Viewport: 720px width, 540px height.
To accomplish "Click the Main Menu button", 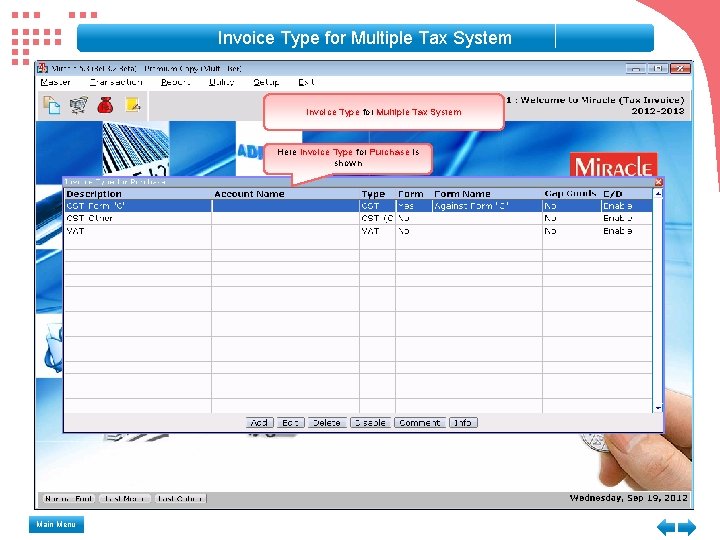I will coord(56,524).
